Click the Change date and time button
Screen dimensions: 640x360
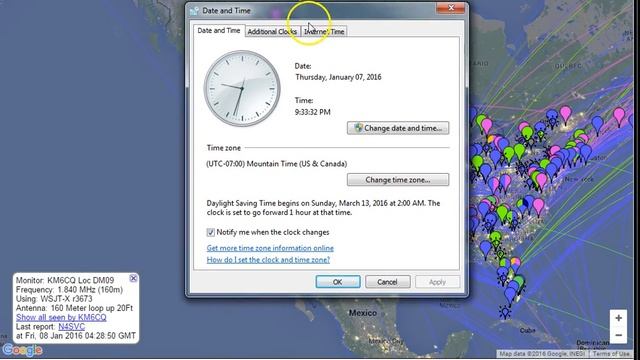tap(398, 128)
